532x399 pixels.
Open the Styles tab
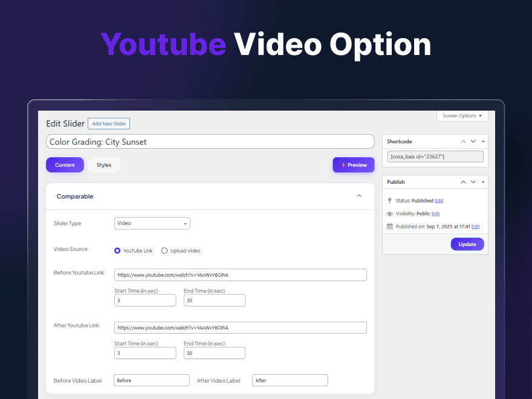[x=104, y=165]
